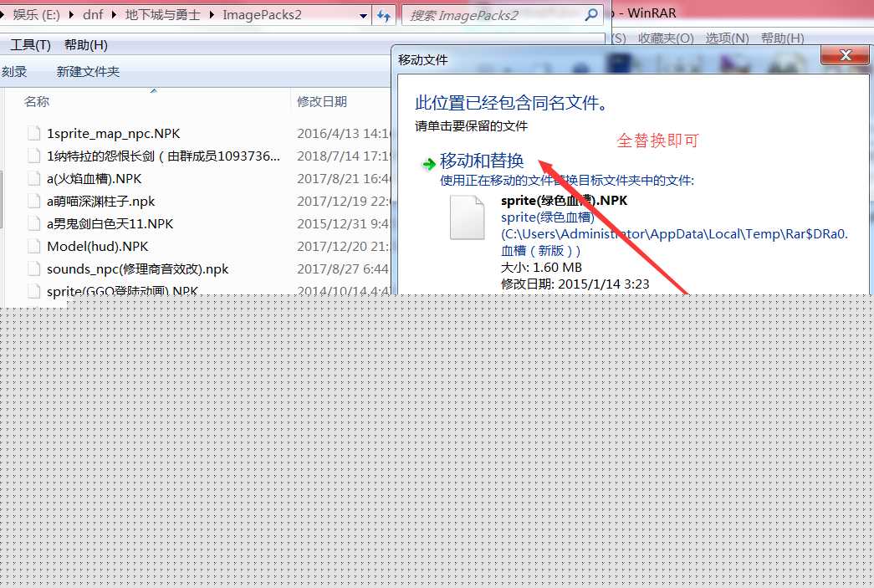Click the 地下城与勇士 breadcrumb segment
The width and height of the screenshot is (874, 588).
[162, 15]
